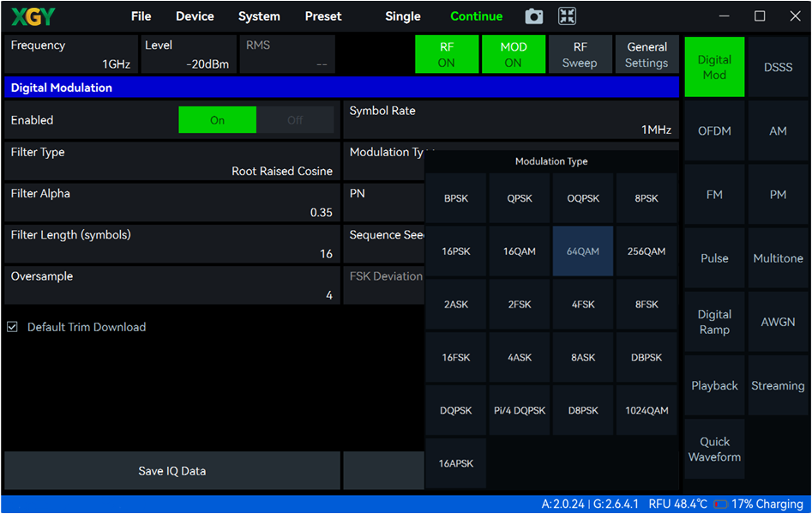The height and width of the screenshot is (514, 812).
Task: Switch to PM modulation tab
Action: 779,194
